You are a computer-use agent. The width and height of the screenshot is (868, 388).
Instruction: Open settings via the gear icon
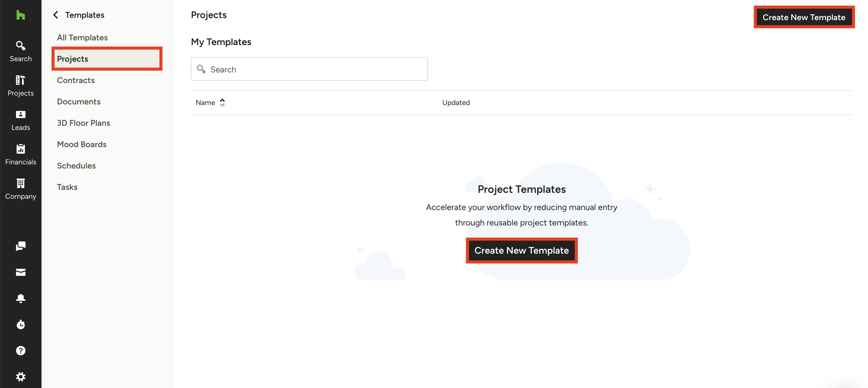pyautogui.click(x=20, y=376)
